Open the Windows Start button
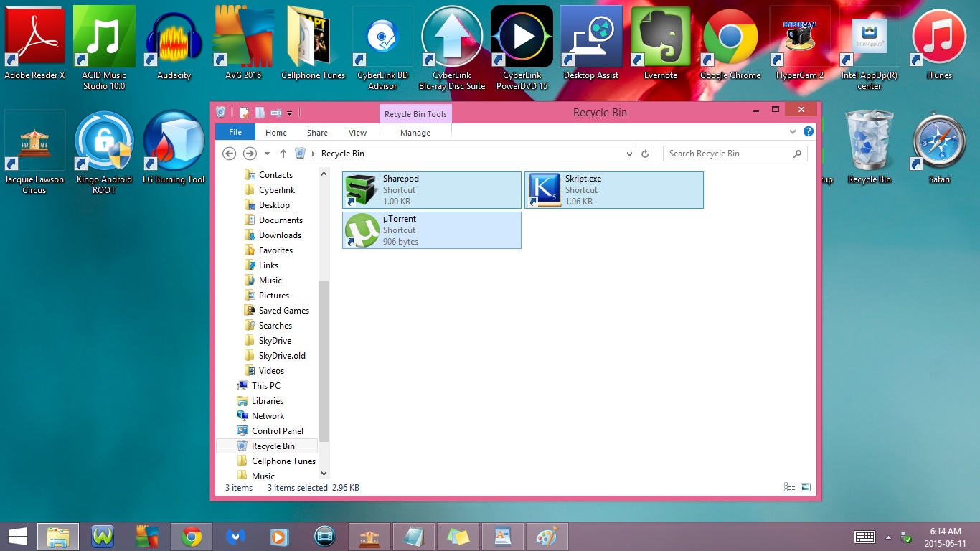Screen dimensions: 980x551 point(17,537)
